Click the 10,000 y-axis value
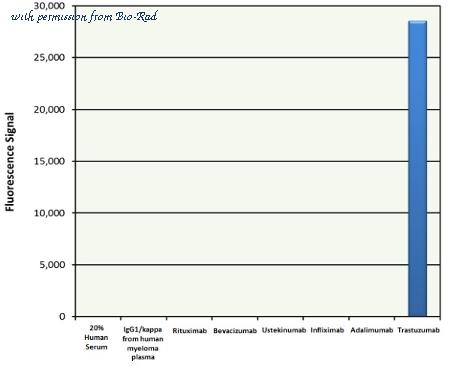 49,213
